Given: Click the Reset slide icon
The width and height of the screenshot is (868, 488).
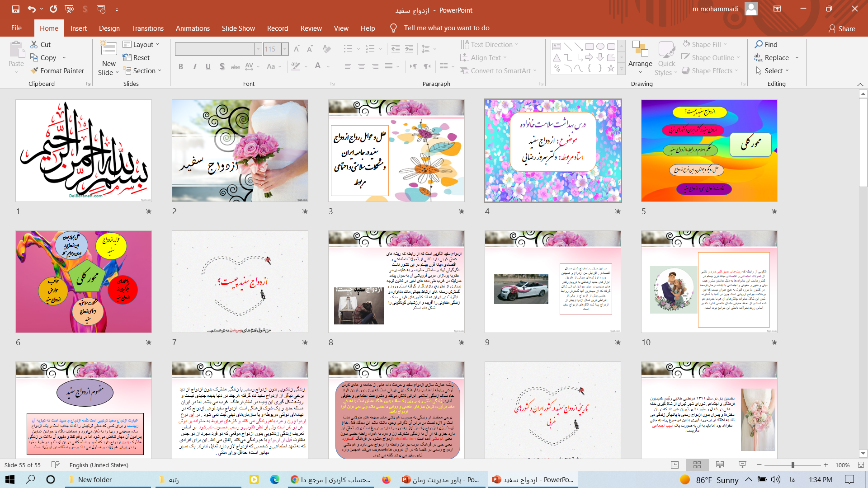Looking at the screenshot, I should tap(127, 58).
